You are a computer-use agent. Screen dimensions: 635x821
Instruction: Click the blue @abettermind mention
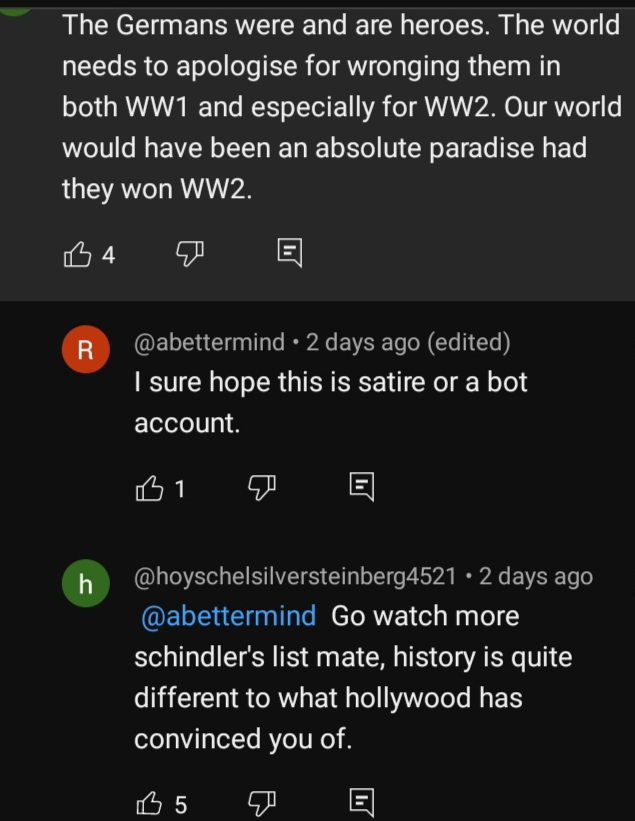coord(228,616)
